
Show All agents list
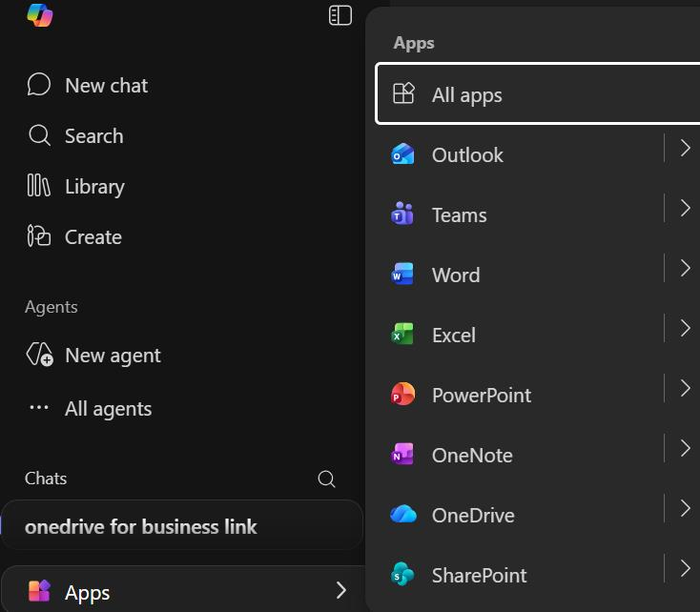pyautogui.click(x=108, y=409)
